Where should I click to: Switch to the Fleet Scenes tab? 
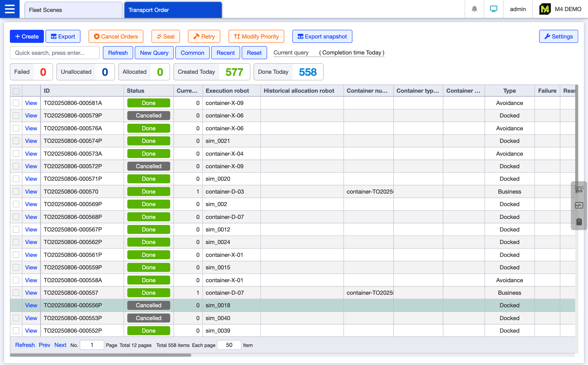click(73, 10)
